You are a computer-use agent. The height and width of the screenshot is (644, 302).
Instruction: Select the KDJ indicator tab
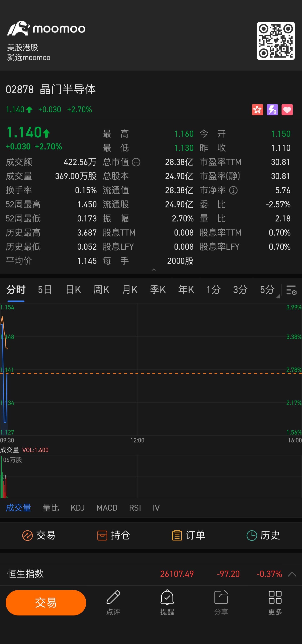tap(78, 508)
